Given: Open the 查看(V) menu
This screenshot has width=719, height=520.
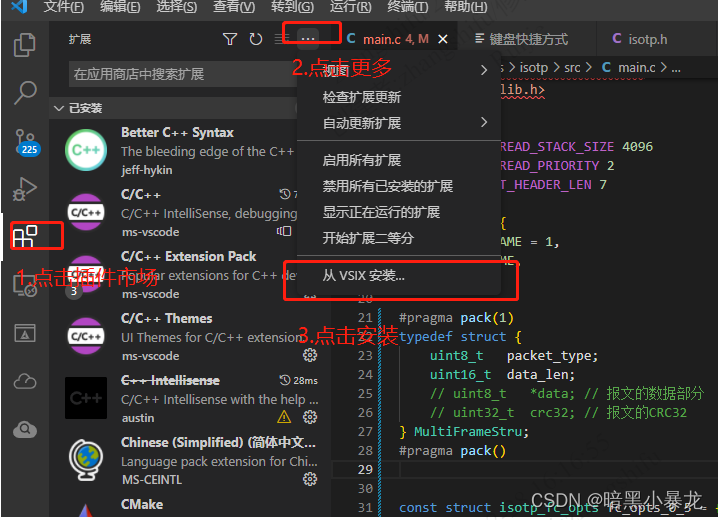Looking at the screenshot, I should click(234, 6).
